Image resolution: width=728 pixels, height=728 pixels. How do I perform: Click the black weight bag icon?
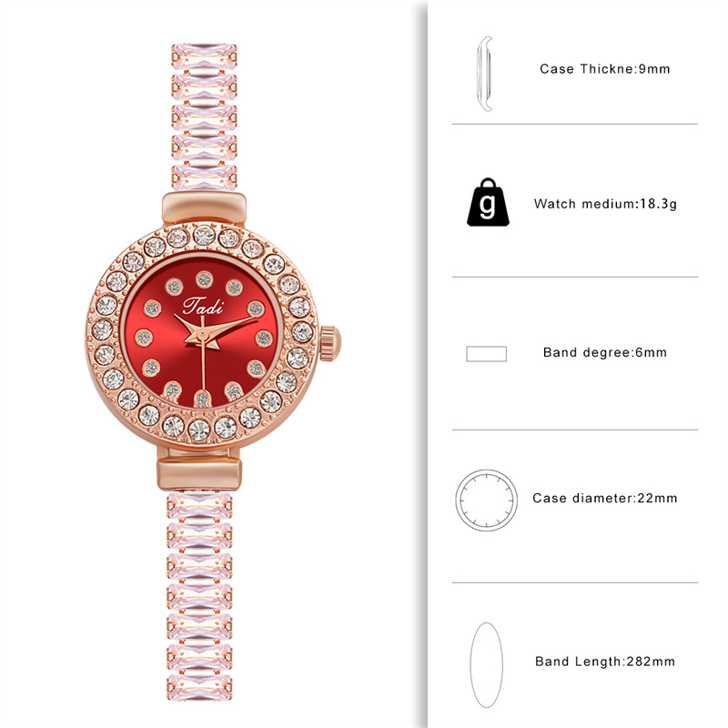[488, 202]
